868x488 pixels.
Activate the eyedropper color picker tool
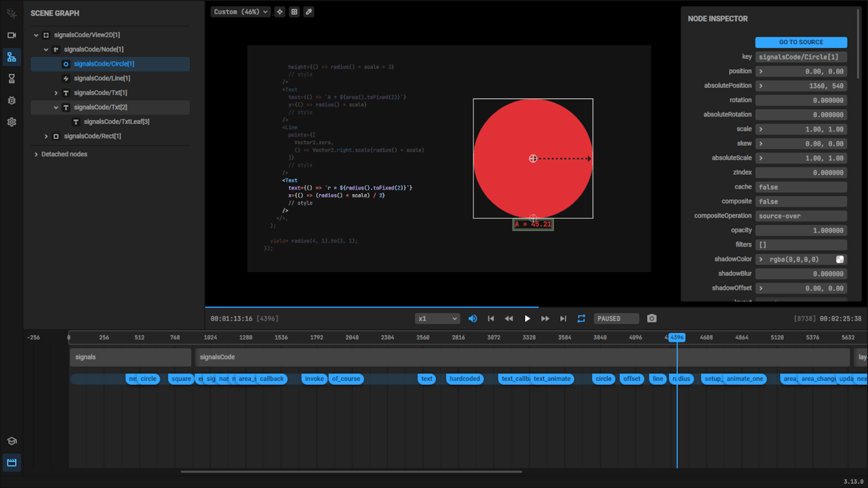tap(309, 12)
